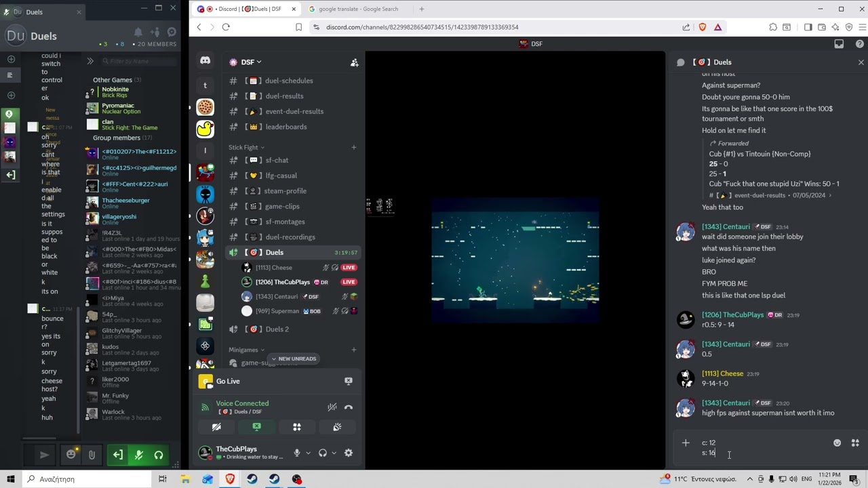Open a new browser tab

421,9
